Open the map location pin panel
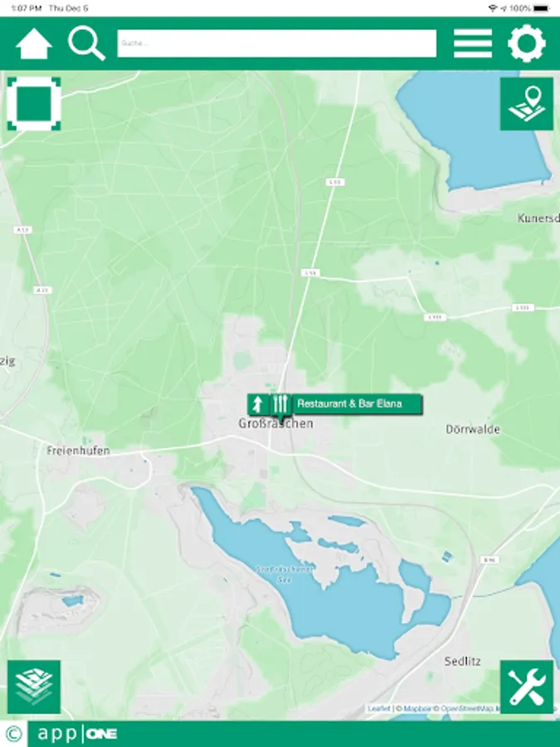The width and height of the screenshot is (560, 747). 526,104
